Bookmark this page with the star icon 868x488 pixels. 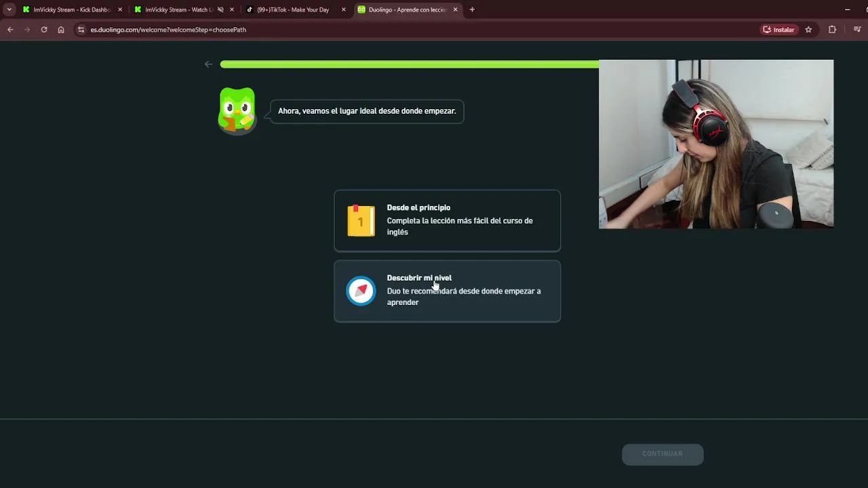tap(808, 30)
